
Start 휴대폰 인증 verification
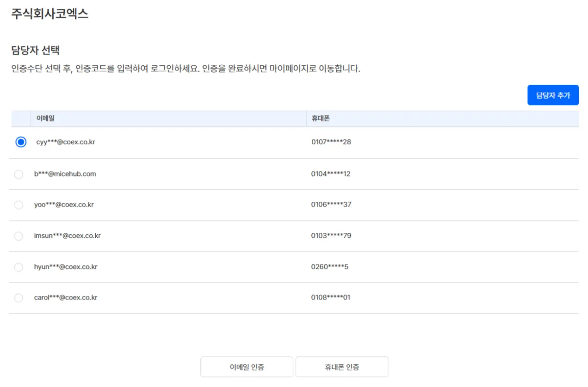[342, 367]
